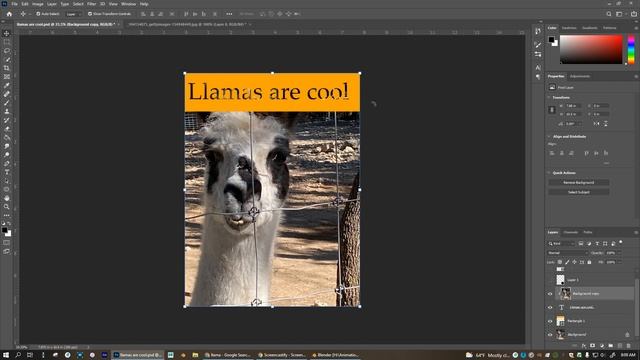Open the Fill value dropdown
Image resolution: width=640 pixels, height=360 pixels.
[620, 262]
